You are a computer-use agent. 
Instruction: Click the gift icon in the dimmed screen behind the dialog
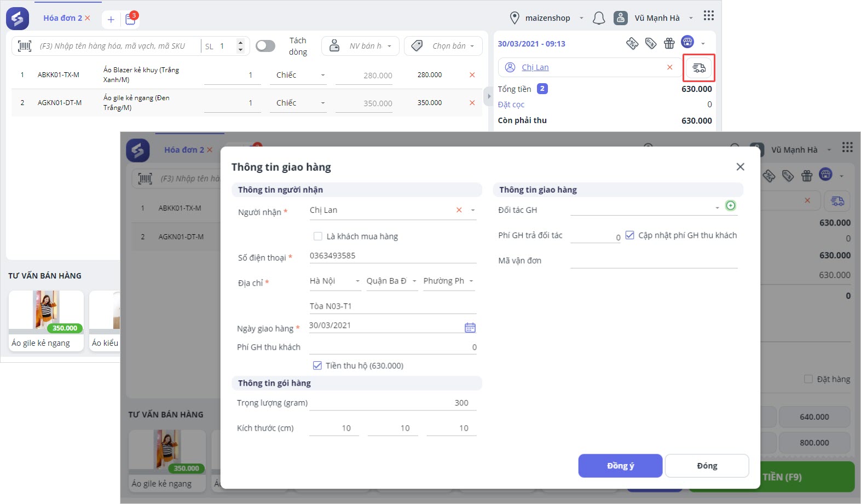(807, 176)
